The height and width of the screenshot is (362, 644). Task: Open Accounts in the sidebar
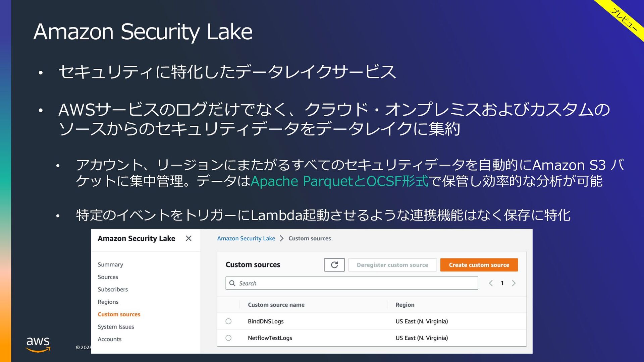(x=109, y=339)
